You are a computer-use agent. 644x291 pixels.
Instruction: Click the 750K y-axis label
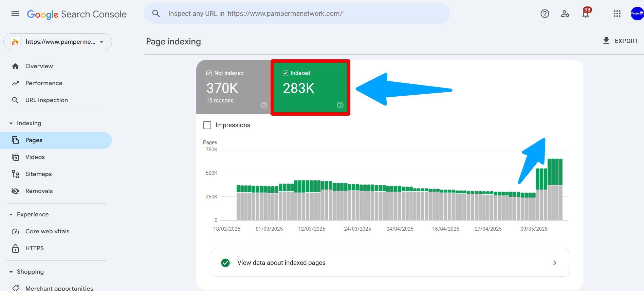coord(211,150)
